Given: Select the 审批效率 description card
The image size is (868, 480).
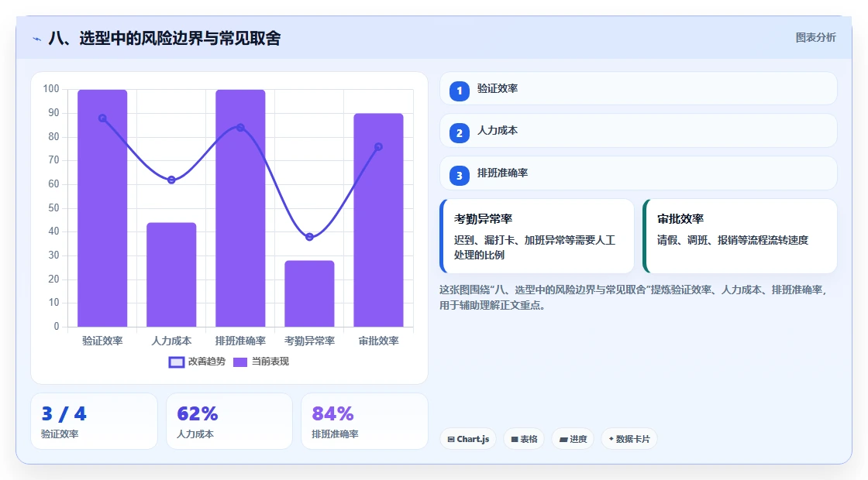Looking at the screenshot, I should (x=739, y=236).
